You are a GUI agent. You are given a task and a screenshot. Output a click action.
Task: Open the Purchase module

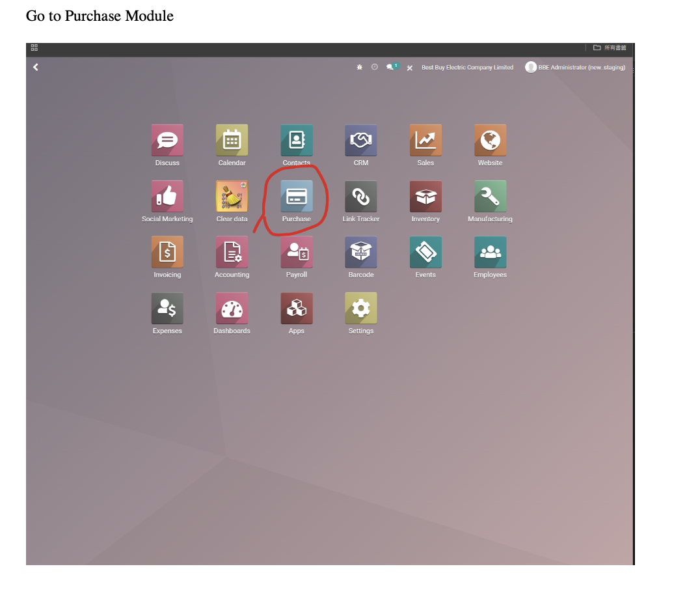tap(297, 197)
